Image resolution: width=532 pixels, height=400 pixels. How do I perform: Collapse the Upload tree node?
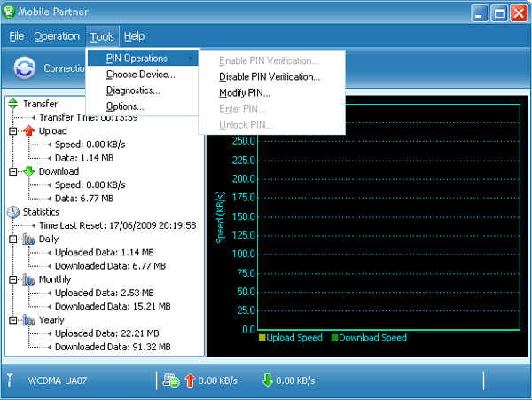[13, 131]
